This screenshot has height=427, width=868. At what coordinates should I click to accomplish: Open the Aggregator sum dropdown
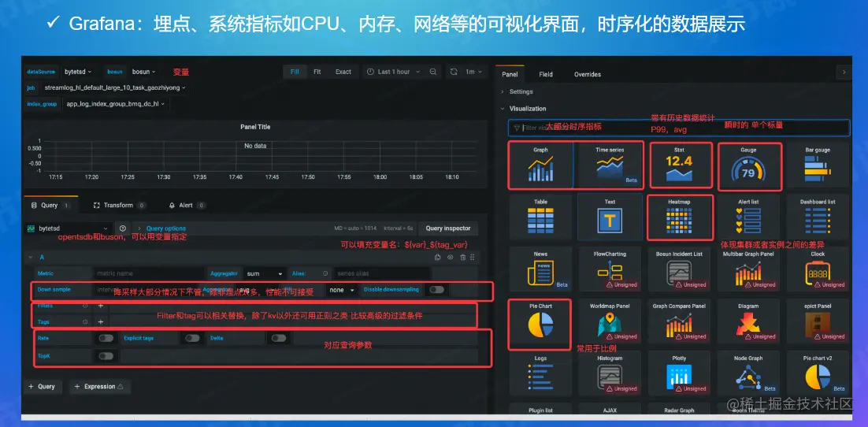point(265,273)
